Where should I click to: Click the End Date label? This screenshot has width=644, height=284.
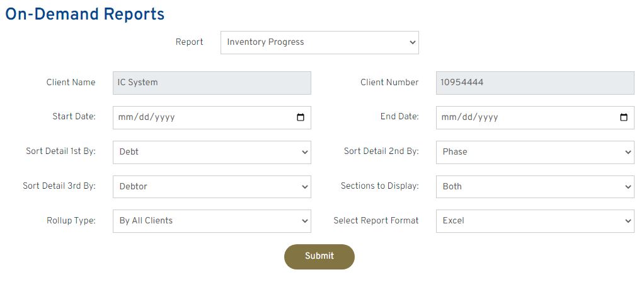[400, 117]
